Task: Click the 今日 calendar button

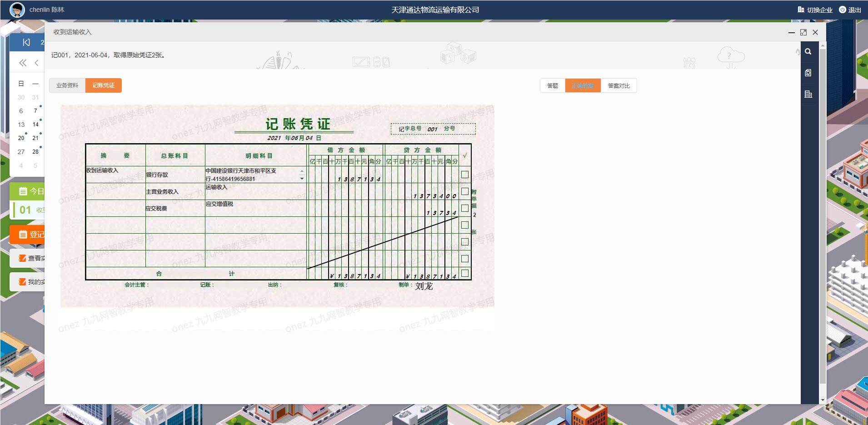Action: click(27, 191)
